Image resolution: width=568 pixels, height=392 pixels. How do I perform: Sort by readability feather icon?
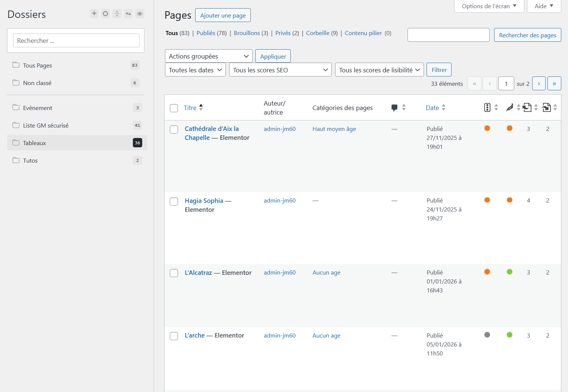coord(509,108)
